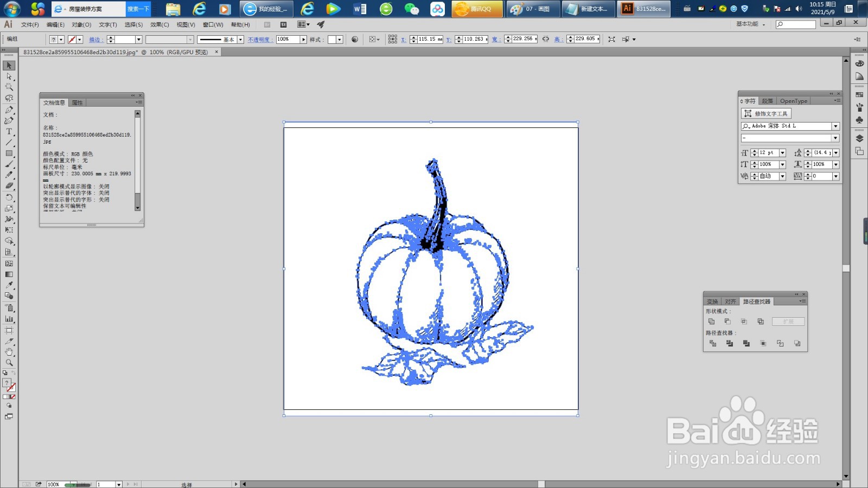Click the opacity 100% input field

[x=288, y=39]
